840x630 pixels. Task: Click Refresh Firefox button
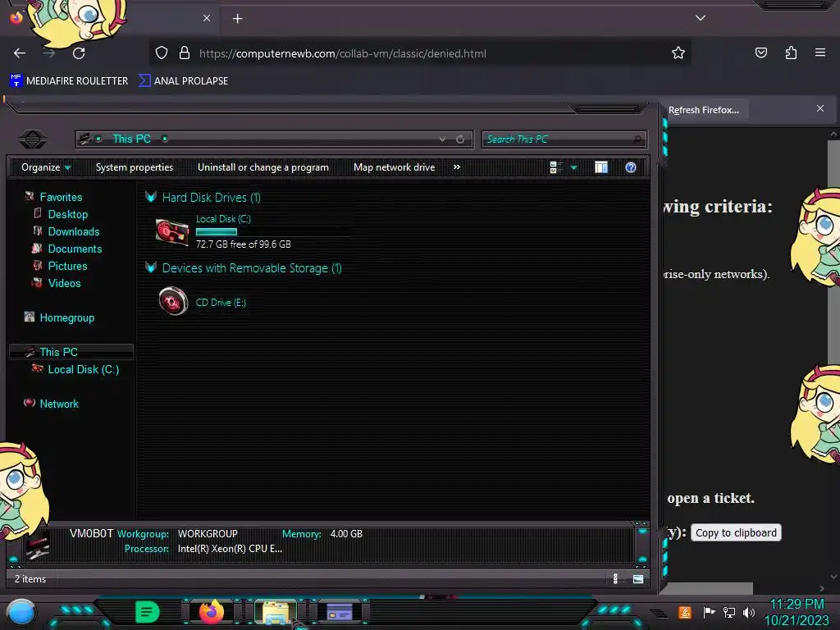[x=703, y=110]
